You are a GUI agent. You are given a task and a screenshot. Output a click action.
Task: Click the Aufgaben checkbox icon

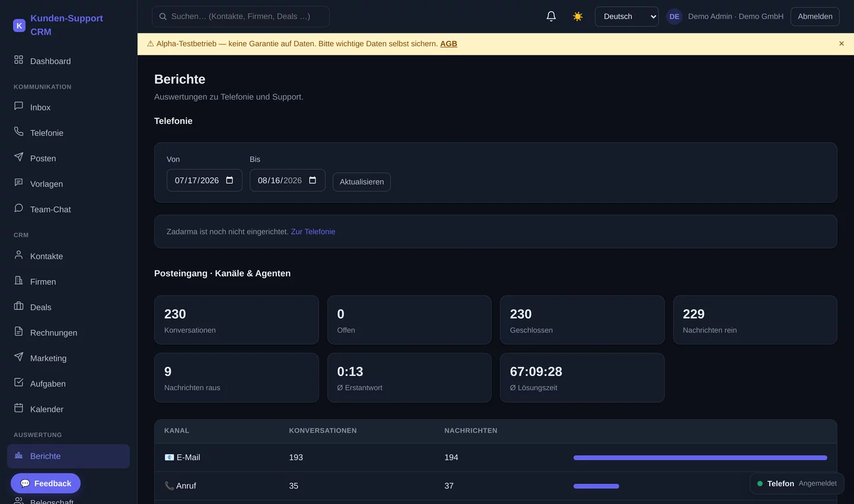point(19,382)
